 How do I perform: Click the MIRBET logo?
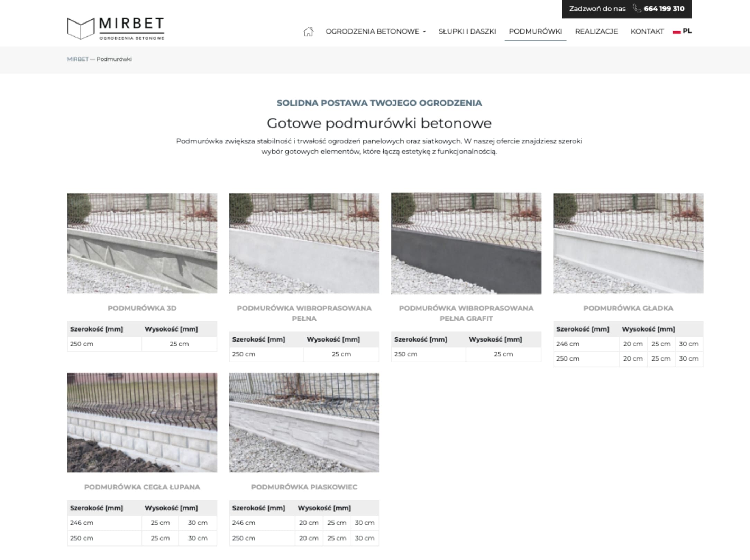(115, 28)
